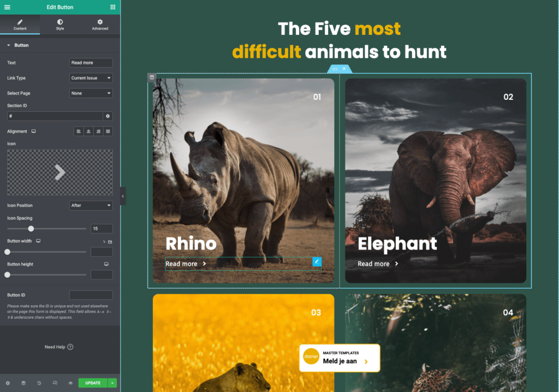This screenshot has width=559, height=392.
Task: Select PX unit for Button width
Action: 110,241
